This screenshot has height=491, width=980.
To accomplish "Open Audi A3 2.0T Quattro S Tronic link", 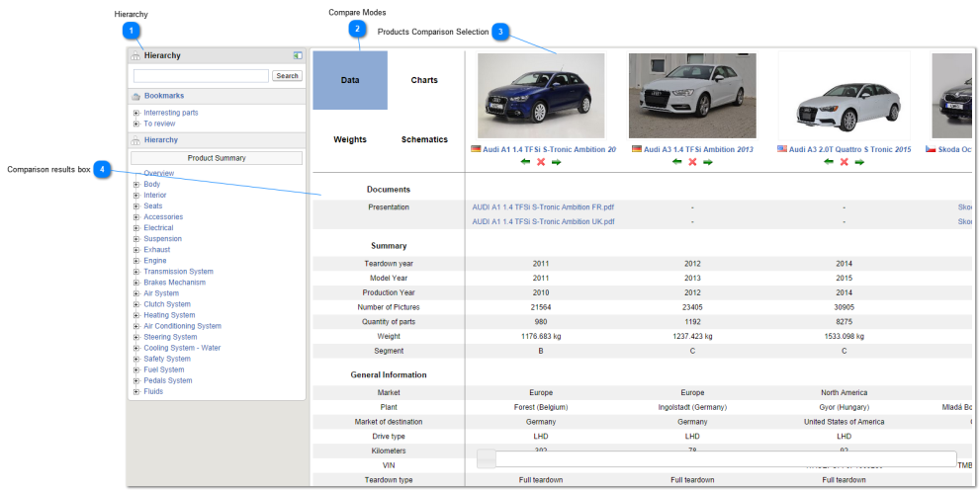I will [850, 150].
